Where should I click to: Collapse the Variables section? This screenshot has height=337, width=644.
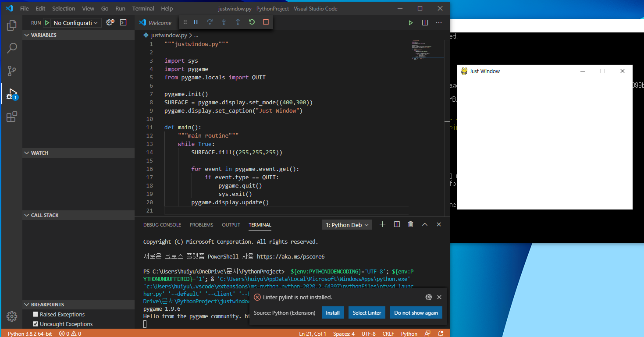pos(78,35)
